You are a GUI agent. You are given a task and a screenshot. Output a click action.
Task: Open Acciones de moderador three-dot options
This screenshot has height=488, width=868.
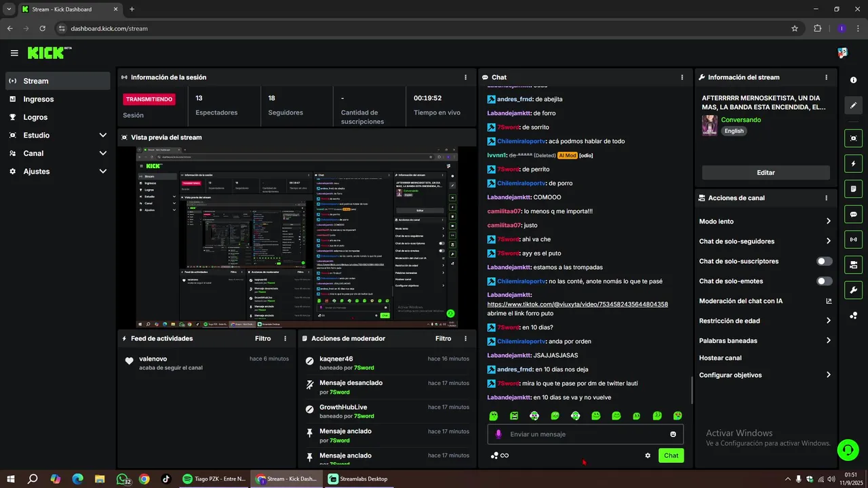465,338
